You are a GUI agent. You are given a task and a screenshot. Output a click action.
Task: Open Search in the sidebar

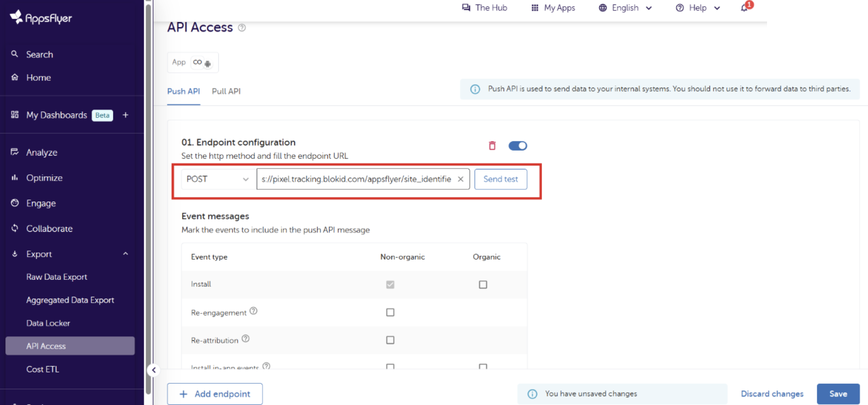click(39, 55)
